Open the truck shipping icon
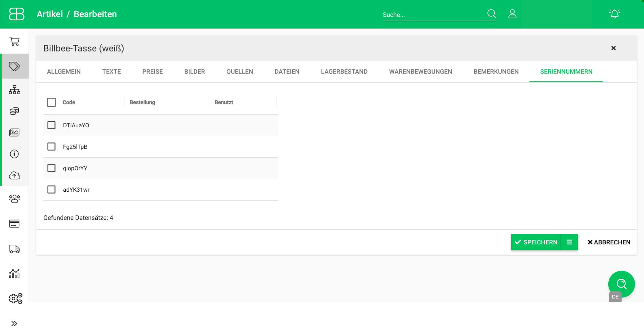Image resolution: width=644 pixels, height=336 pixels. click(14, 249)
